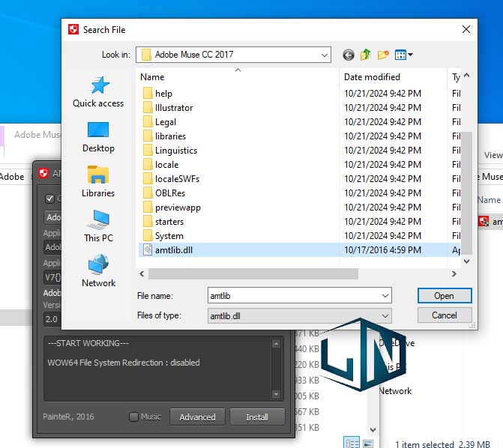Expand the Look in folder dropdown
The width and height of the screenshot is (503, 448).
[x=325, y=55]
